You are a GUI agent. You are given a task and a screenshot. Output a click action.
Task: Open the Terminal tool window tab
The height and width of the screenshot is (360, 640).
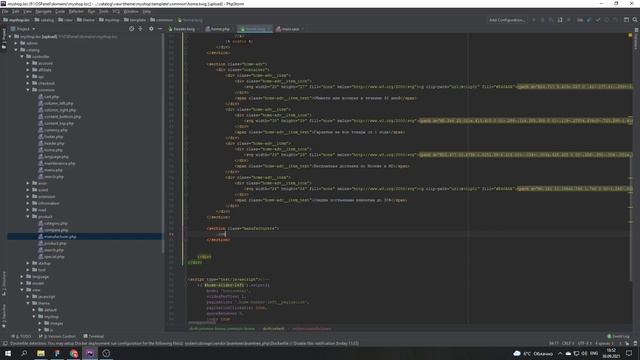click(94, 336)
